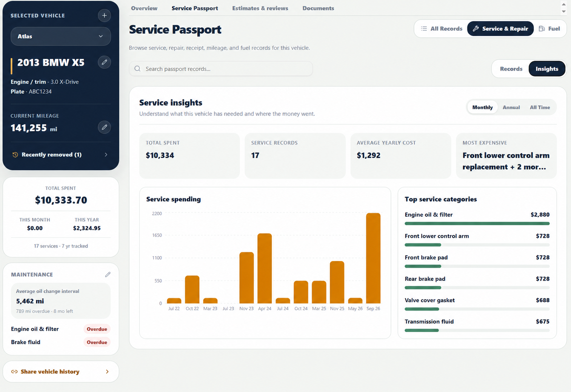Open Share vehicle history arrow
The width and height of the screenshot is (571, 392).
pyautogui.click(x=107, y=372)
